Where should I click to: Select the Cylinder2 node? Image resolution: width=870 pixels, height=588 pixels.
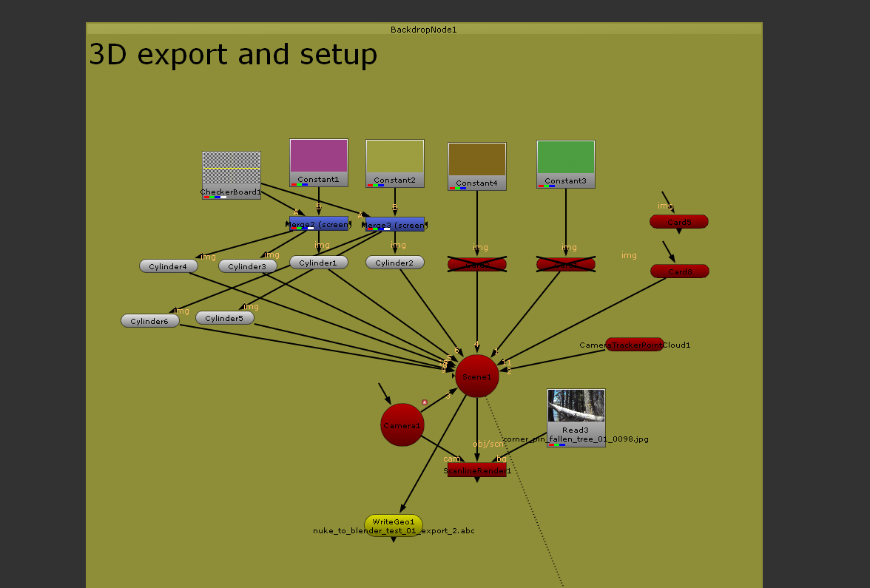394,262
